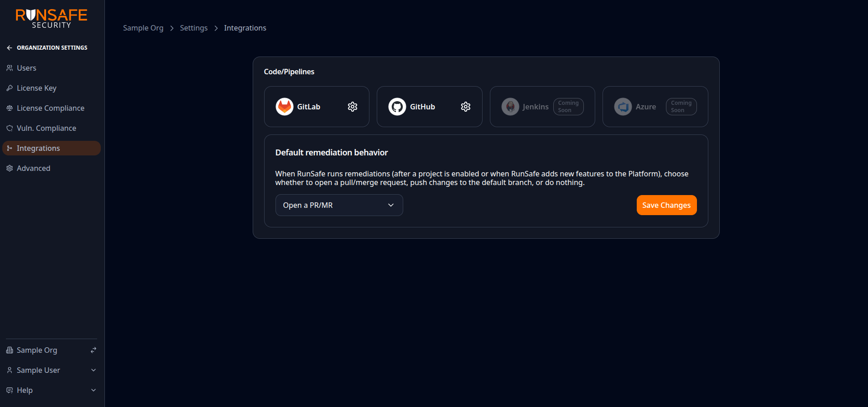The image size is (868, 407).
Task: Switch organization using the swap icon
Action: 94,350
